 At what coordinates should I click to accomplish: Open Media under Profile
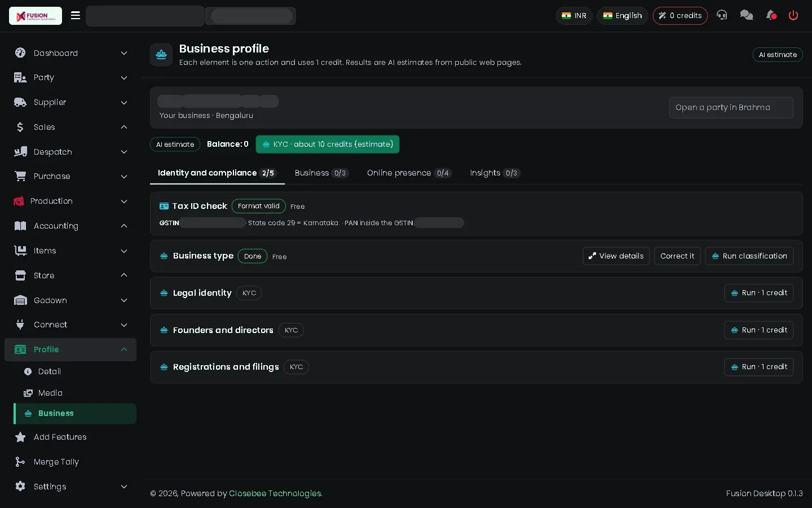point(50,393)
